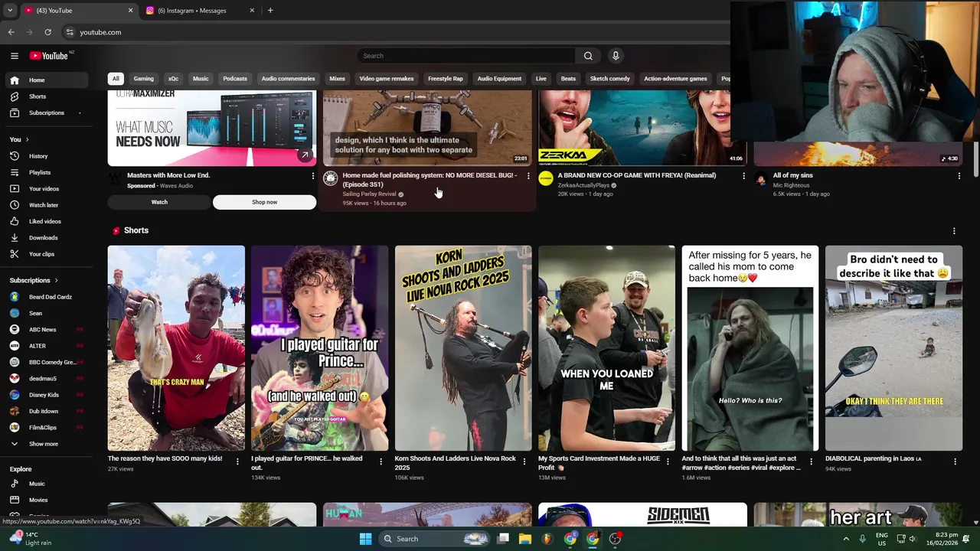Select the All filter chip
Image resolution: width=980 pixels, height=551 pixels.
[116, 79]
